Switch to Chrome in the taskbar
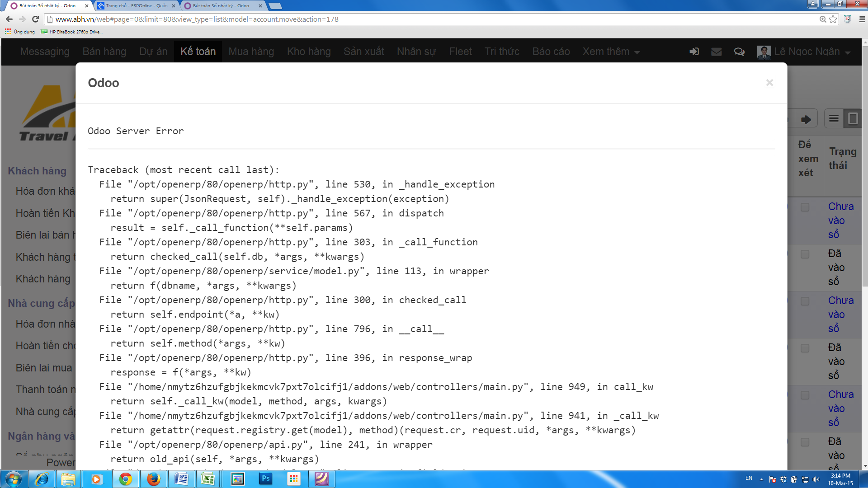Viewport: 868px width, 488px height. (125, 479)
